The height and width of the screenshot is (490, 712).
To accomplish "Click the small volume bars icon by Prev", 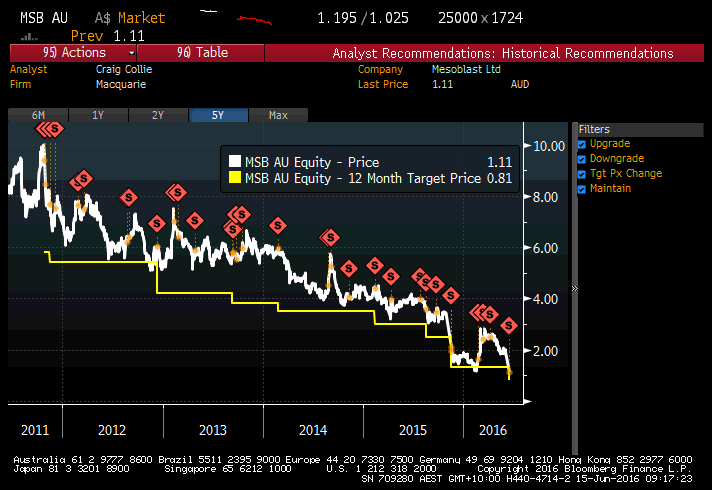I will [30, 37].
